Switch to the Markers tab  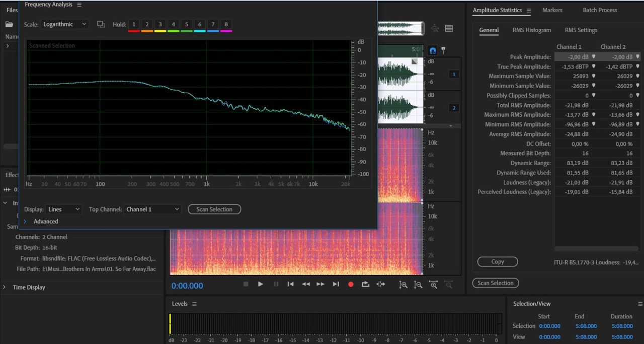coord(552,10)
